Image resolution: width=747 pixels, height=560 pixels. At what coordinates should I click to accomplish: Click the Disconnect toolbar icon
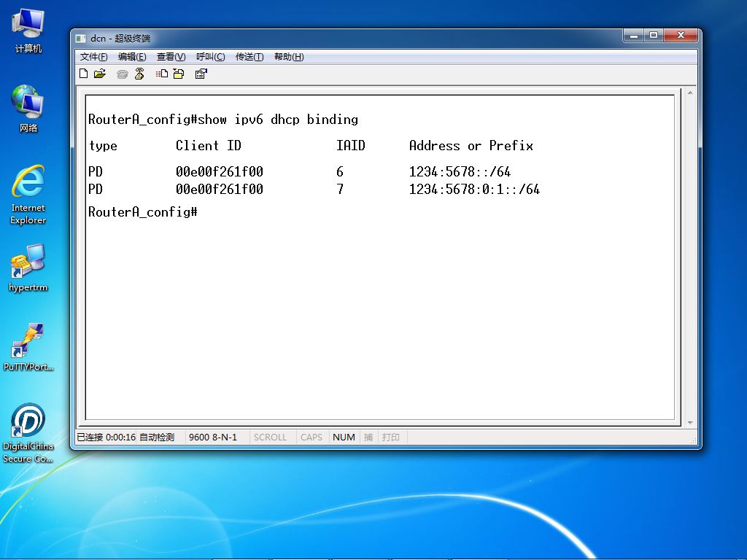pyautogui.click(x=139, y=74)
